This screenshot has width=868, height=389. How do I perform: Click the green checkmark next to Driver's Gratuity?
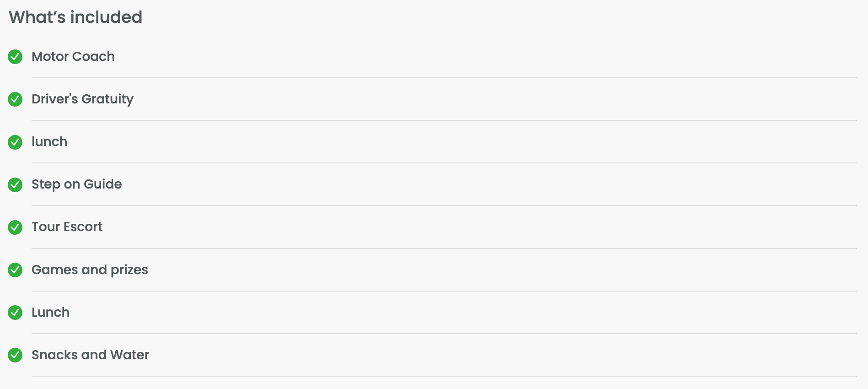tap(15, 99)
